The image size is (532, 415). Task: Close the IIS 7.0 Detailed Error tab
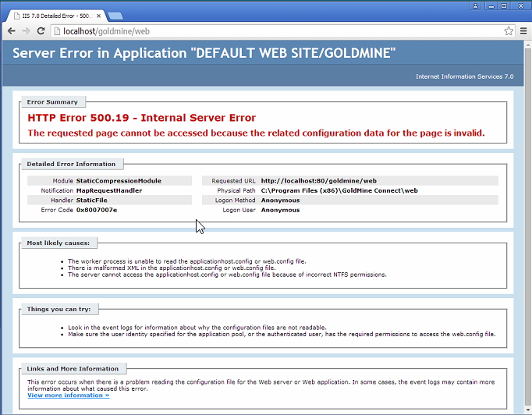(x=98, y=15)
